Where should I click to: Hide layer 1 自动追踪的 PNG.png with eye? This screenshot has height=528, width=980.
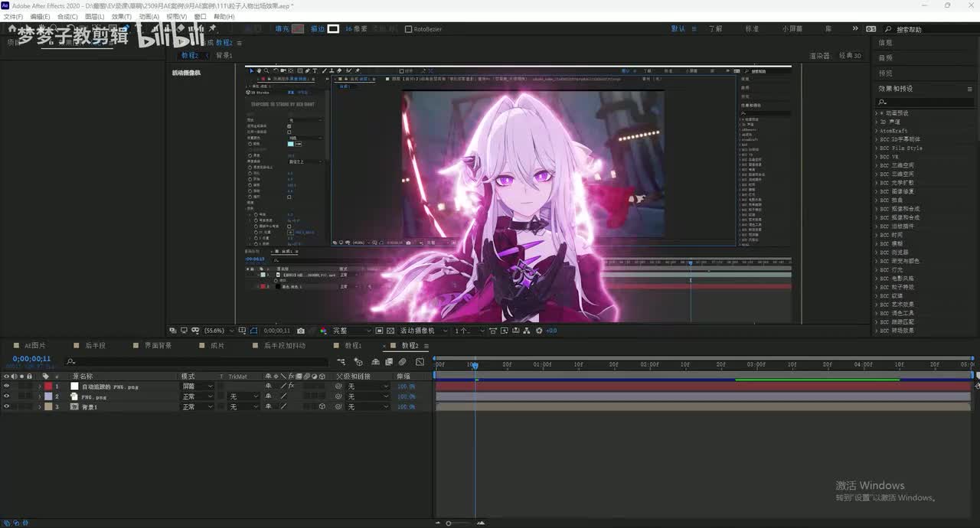click(7, 386)
